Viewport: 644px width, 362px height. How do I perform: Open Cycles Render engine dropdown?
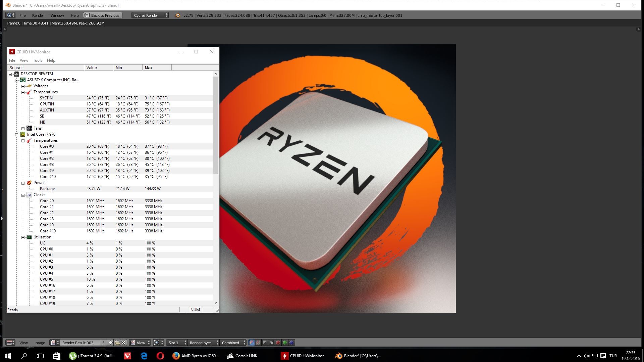[150, 15]
